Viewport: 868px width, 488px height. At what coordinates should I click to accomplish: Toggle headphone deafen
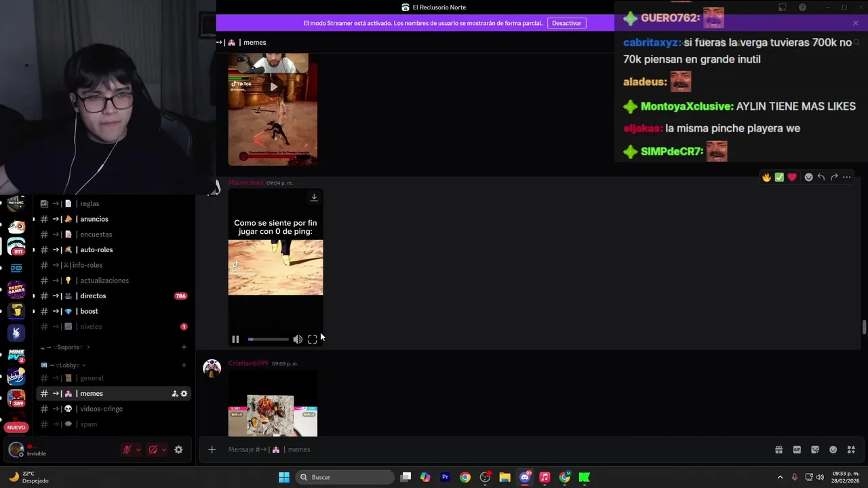(153, 449)
